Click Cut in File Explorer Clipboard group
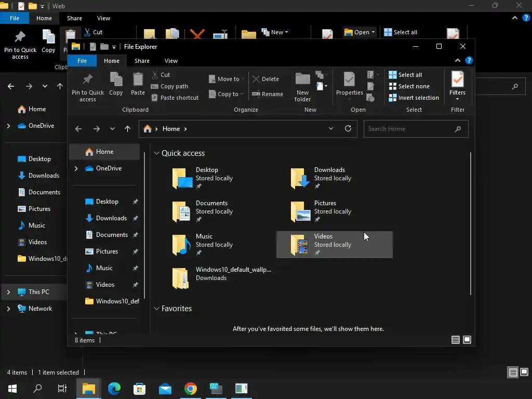532x399 pixels. tap(161, 75)
